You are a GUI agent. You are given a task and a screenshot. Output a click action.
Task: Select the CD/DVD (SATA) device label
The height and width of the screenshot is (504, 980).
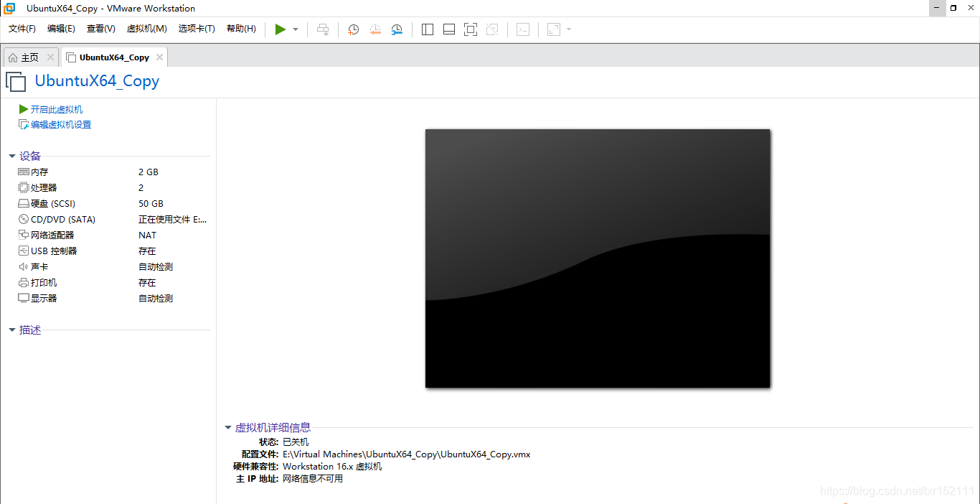point(63,220)
